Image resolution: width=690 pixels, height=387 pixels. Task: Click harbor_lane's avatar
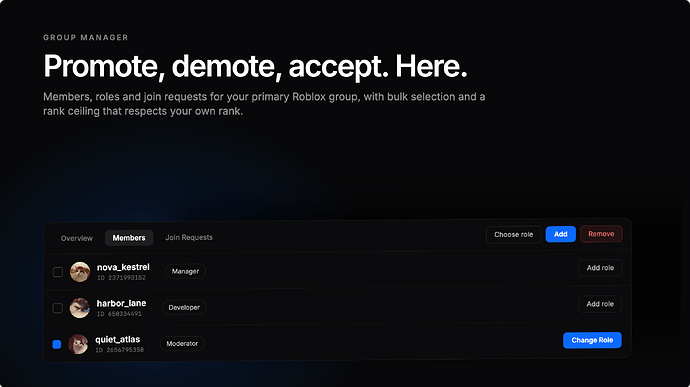click(x=80, y=308)
